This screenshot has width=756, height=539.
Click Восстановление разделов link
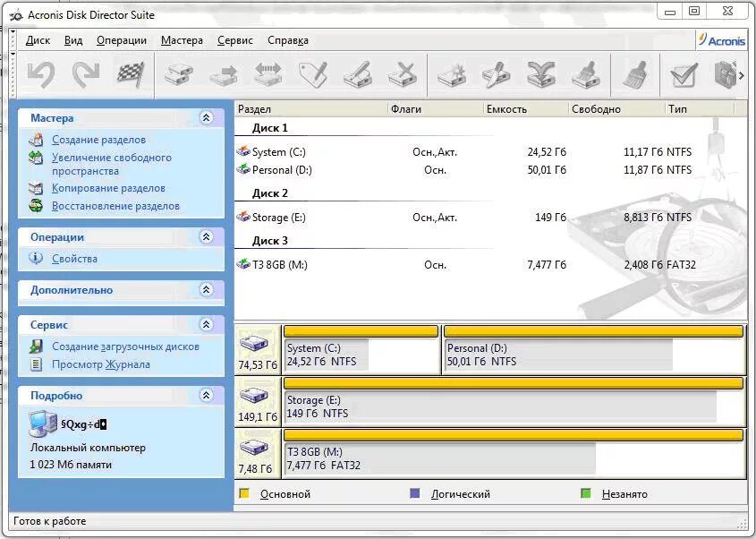pyautogui.click(x=115, y=206)
